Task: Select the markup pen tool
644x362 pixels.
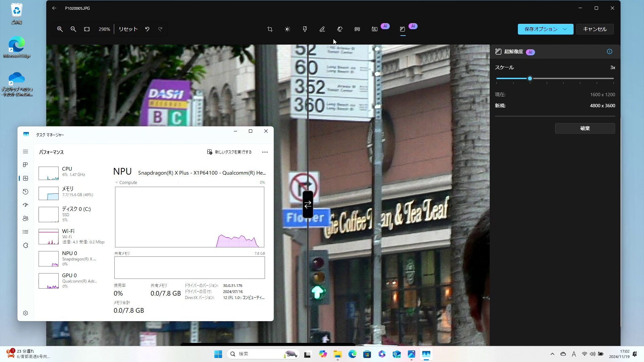Action: (322, 29)
